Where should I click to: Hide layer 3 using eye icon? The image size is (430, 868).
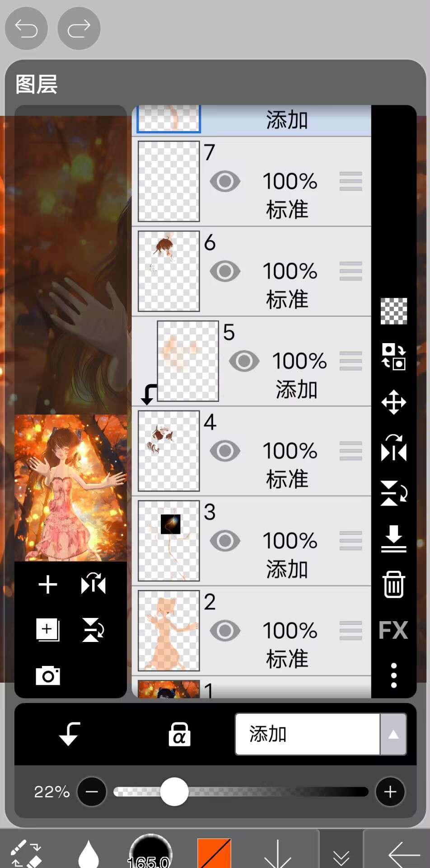tap(225, 541)
